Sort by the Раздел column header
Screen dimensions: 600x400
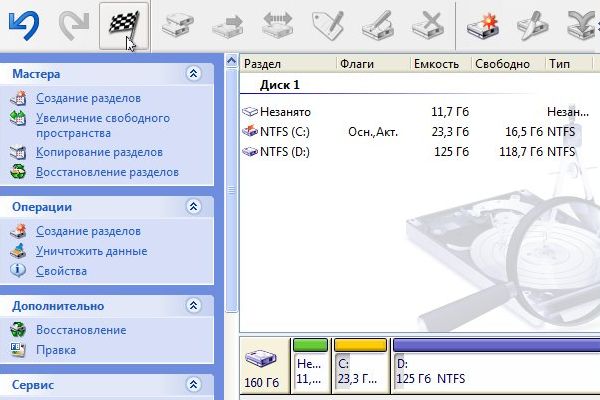[288, 64]
